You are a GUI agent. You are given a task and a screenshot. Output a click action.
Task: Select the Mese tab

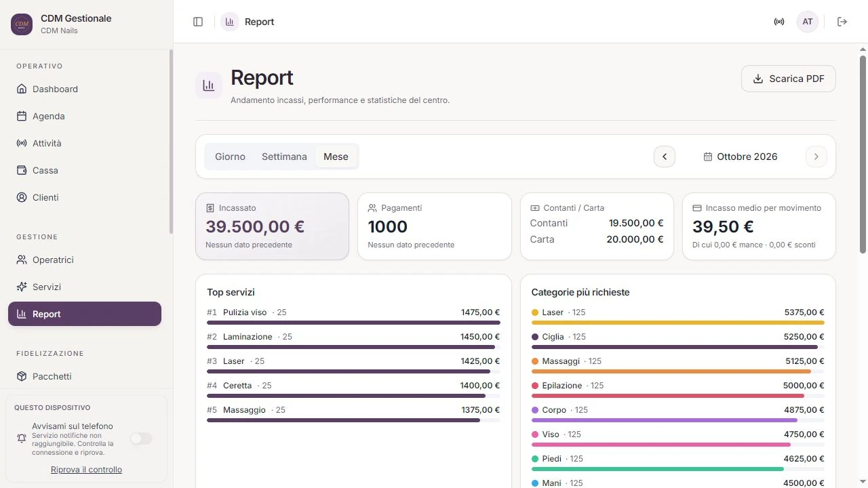(x=336, y=157)
